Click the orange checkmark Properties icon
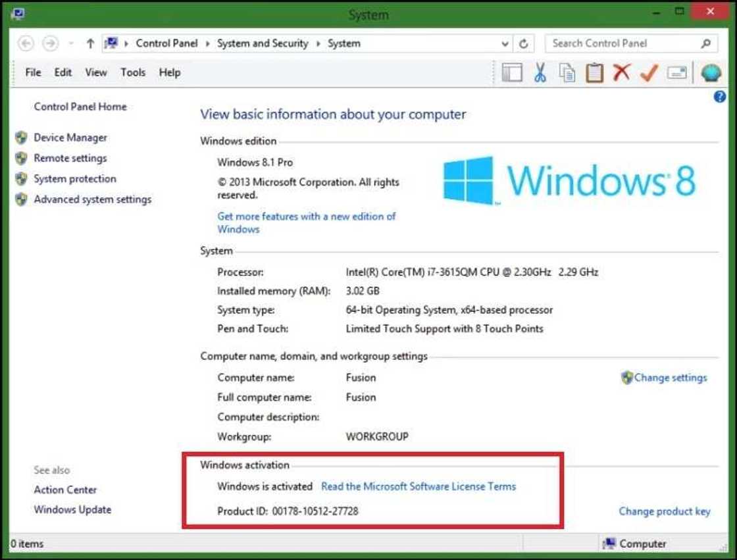This screenshot has height=560, width=737. (x=649, y=72)
